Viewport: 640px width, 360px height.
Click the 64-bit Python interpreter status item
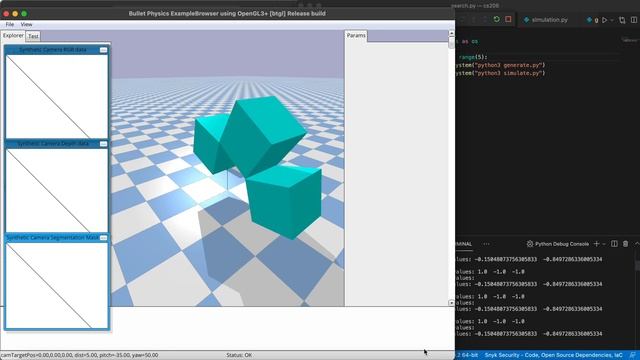point(467,356)
